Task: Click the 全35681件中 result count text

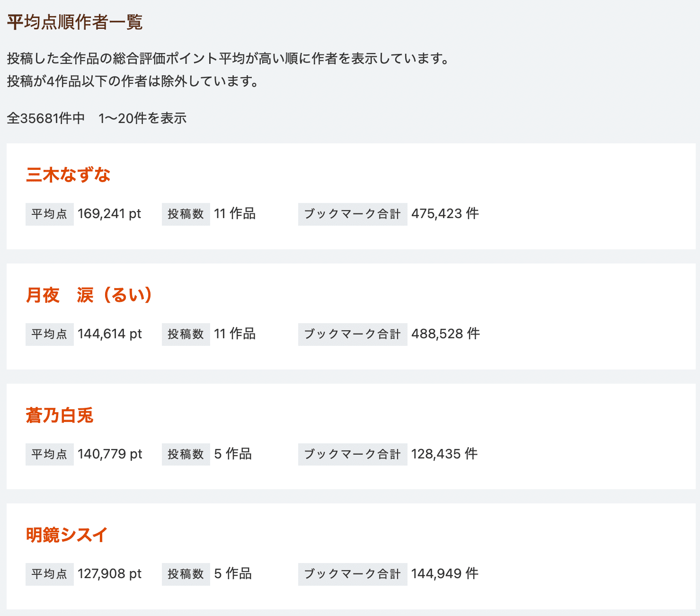Action: click(97, 118)
